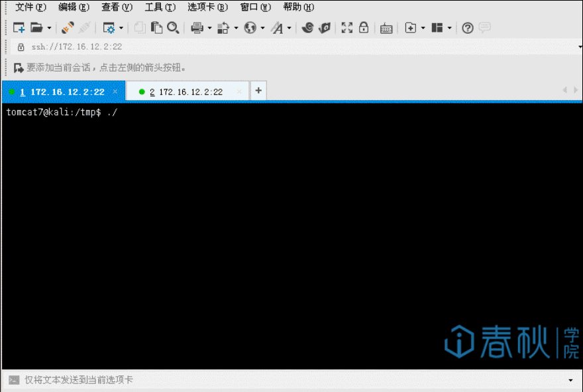The width and height of the screenshot is (583, 392).
Task: Toggle full screen mode icon
Action: 346,28
